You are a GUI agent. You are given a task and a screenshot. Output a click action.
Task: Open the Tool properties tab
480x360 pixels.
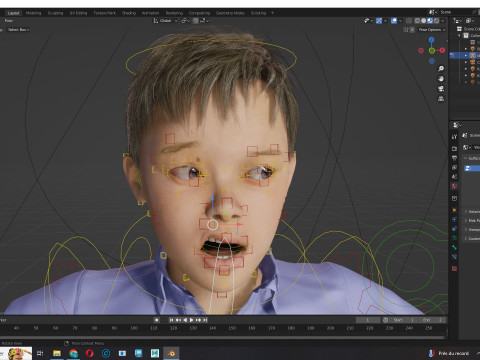[x=454, y=137]
